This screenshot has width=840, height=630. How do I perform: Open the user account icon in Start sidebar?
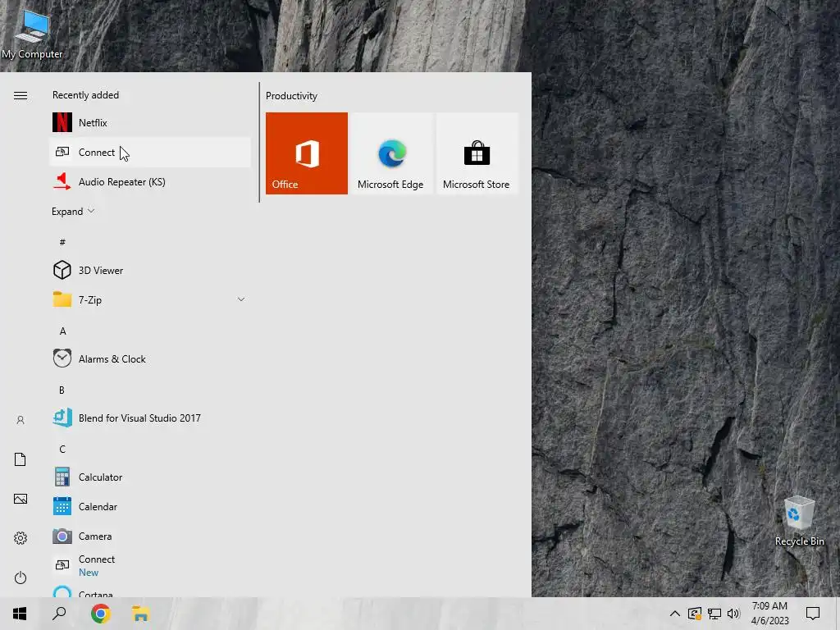[21, 420]
